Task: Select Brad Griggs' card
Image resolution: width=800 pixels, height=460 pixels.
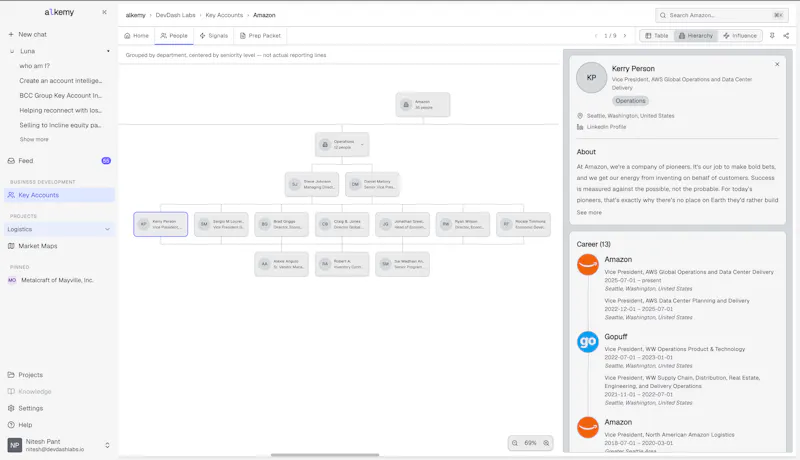Action: (x=282, y=224)
